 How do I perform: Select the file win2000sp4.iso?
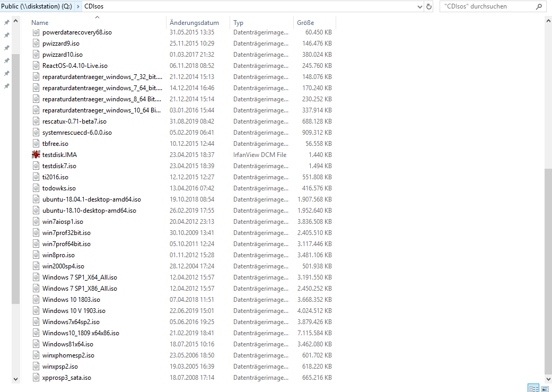coord(63,266)
